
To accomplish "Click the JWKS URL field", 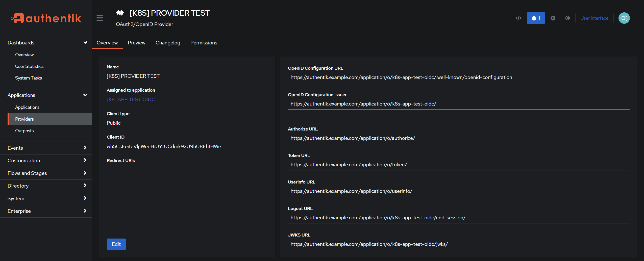I will (x=459, y=244).
